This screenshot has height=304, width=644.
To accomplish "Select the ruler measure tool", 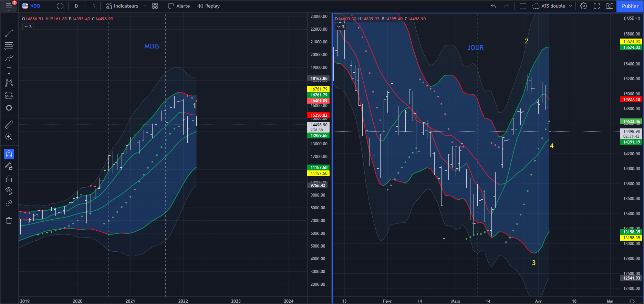I will click(9, 124).
